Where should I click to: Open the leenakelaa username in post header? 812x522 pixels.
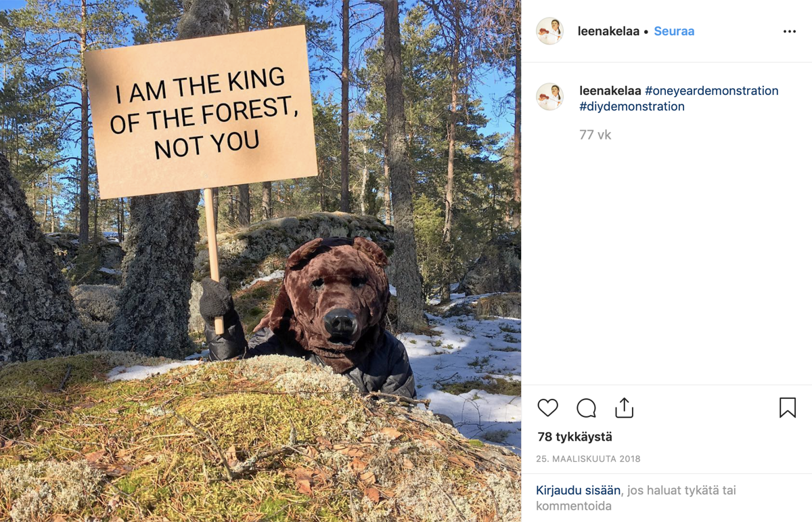coord(608,31)
